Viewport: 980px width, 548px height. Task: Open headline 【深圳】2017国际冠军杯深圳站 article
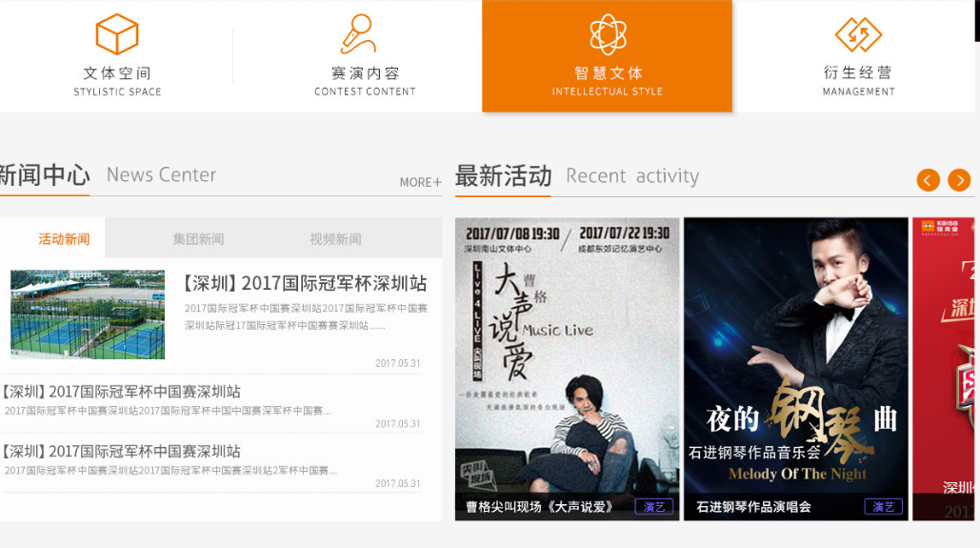306,283
